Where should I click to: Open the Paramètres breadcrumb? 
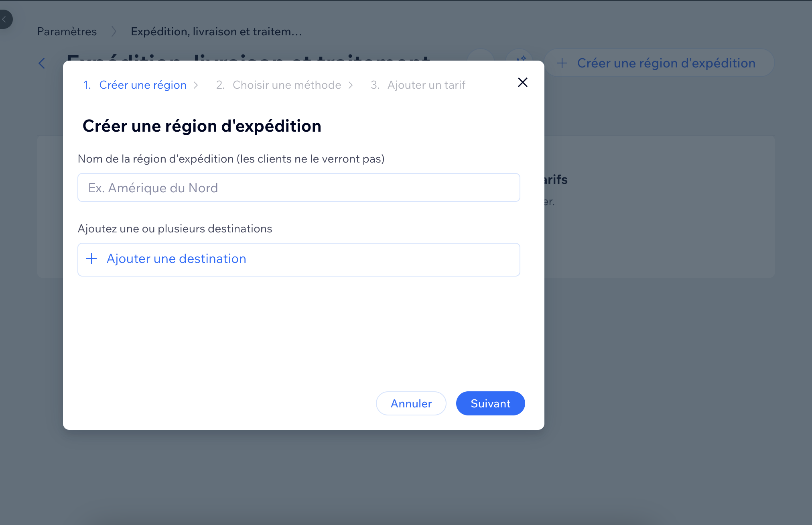pyautogui.click(x=67, y=31)
